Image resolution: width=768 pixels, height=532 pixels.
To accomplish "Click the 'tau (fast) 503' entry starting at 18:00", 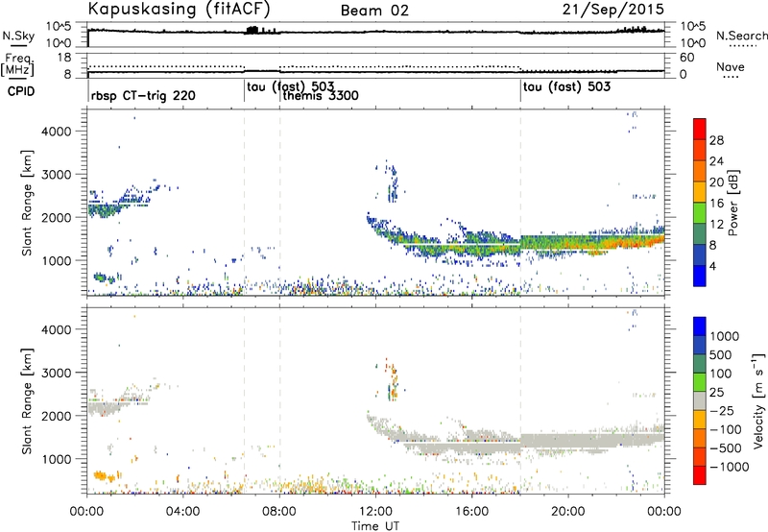I will 566,87.
